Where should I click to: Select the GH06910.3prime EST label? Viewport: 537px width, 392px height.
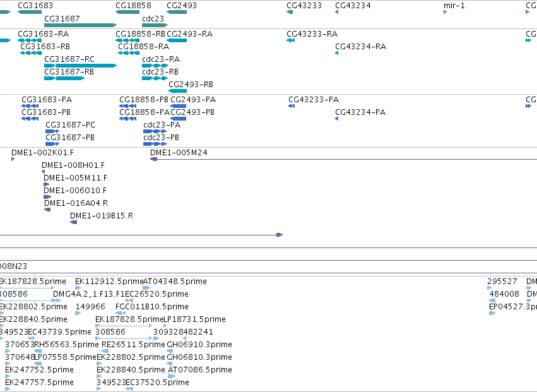tap(199, 345)
